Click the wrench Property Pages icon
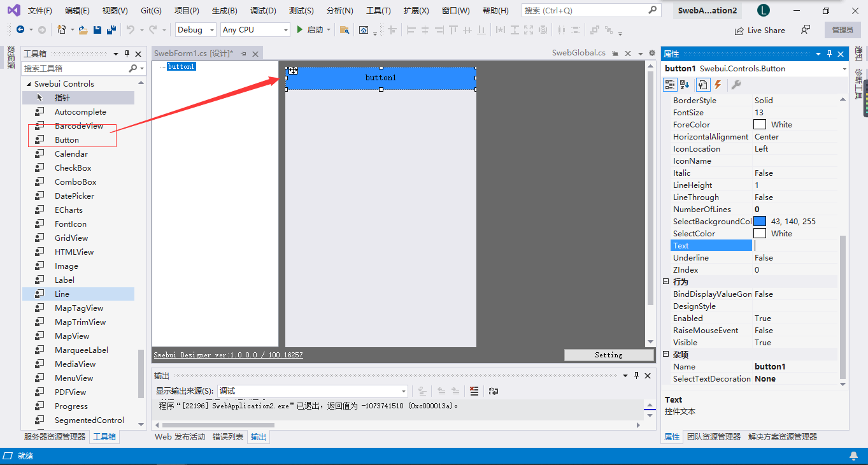Image resolution: width=868 pixels, height=465 pixels. pos(736,85)
